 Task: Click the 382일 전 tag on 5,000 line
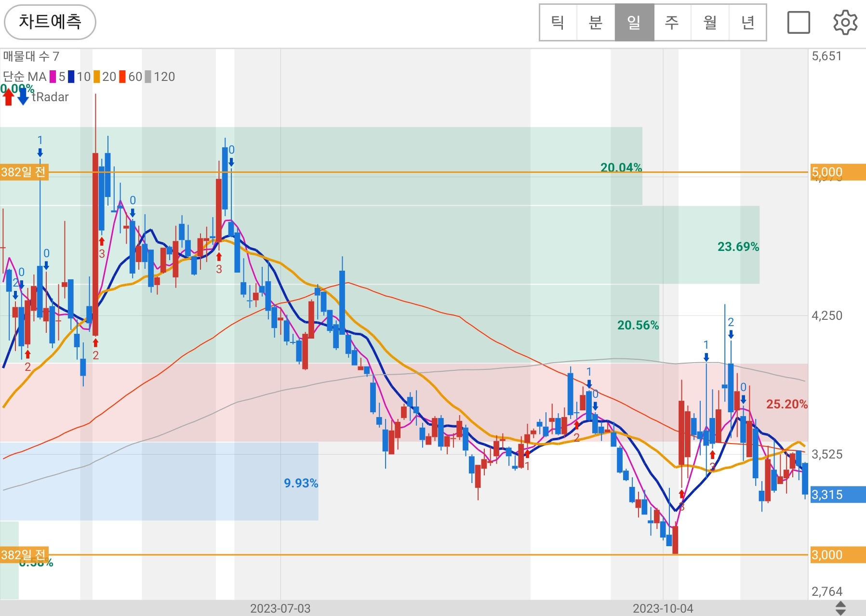pyautogui.click(x=25, y=172)
